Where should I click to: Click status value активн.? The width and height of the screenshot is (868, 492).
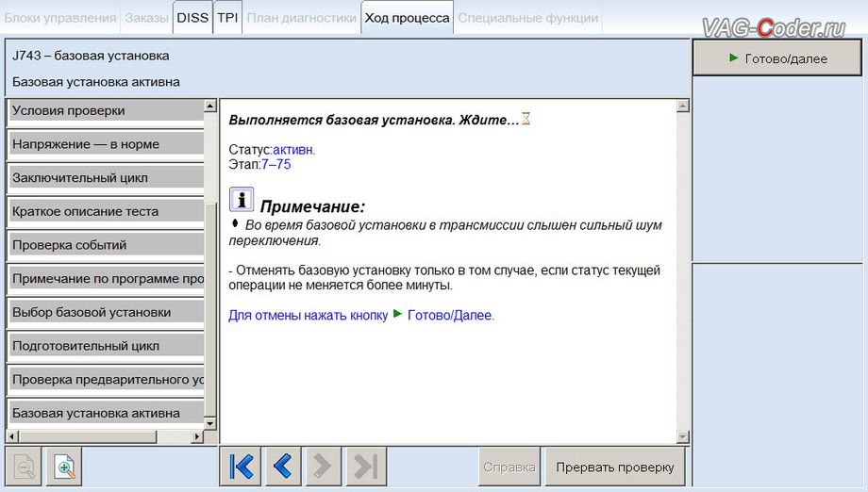[x=294, y=150]
